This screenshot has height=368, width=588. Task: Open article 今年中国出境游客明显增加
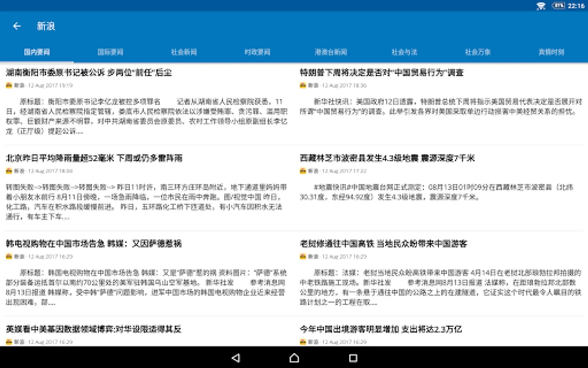click(381, 329)
